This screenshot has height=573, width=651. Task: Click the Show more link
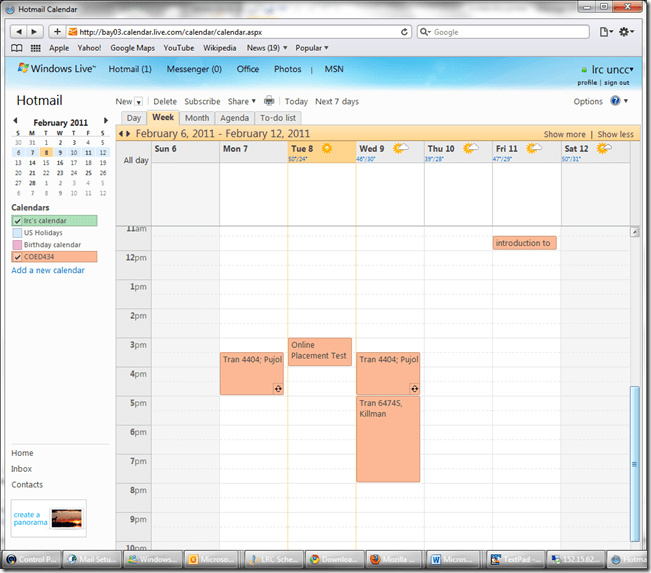click(565, 134)
